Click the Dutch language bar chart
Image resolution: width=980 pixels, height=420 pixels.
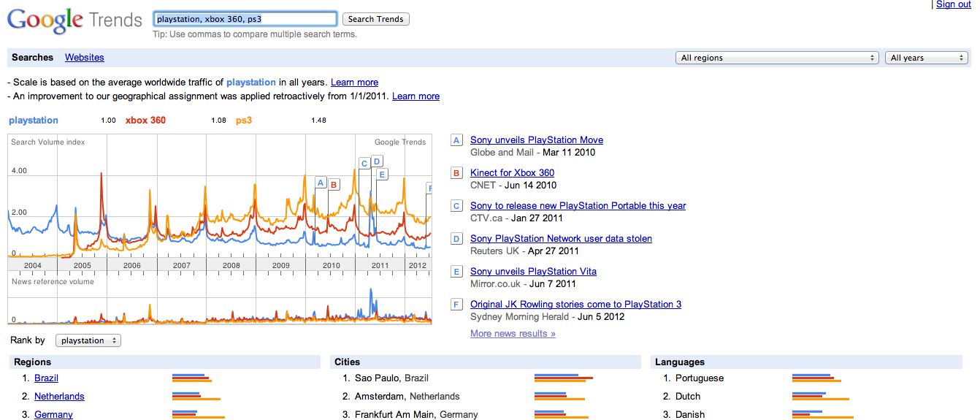[x=821, y=397]
